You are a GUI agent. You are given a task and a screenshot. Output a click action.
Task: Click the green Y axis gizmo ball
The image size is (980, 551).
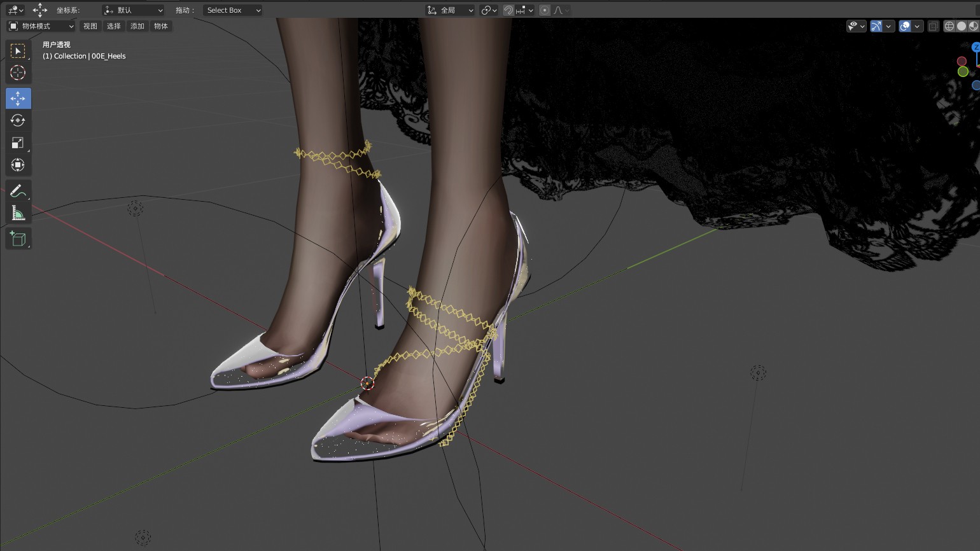[963, 72]
